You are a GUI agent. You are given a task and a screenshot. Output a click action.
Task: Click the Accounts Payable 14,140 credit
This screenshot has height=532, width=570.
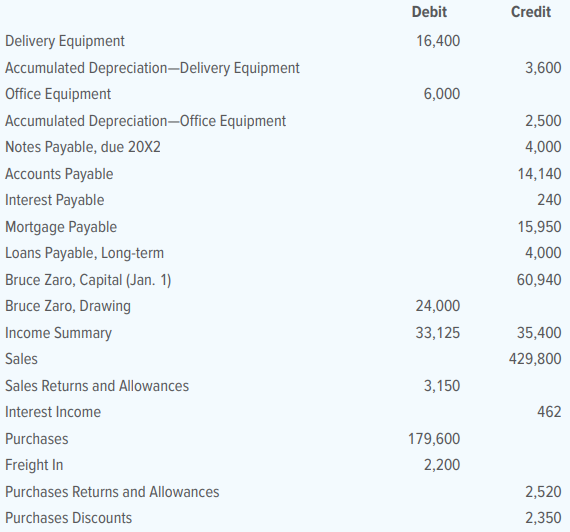click(539, 174)
